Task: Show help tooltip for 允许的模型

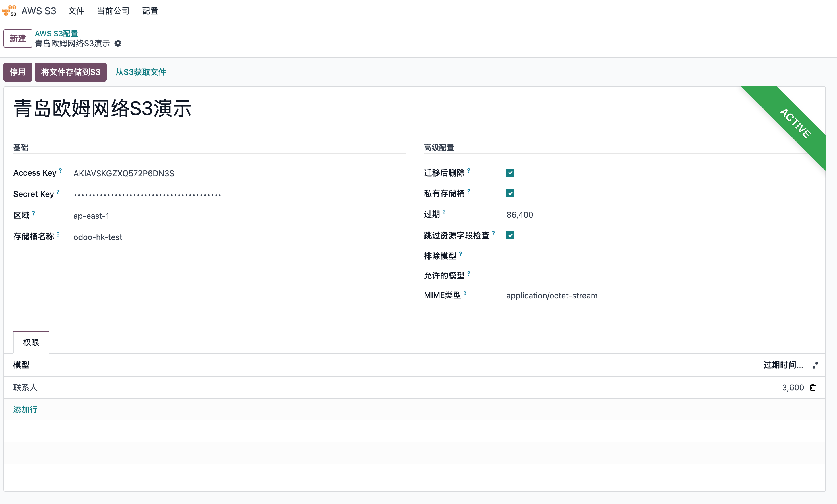Action: tap(469, 273)
